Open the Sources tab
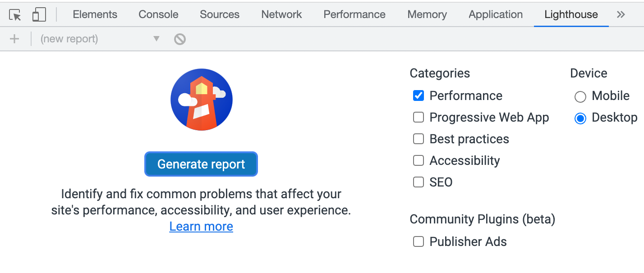This screenshot has width=644, height=273. pyautogui.click(x=220, y=14)
